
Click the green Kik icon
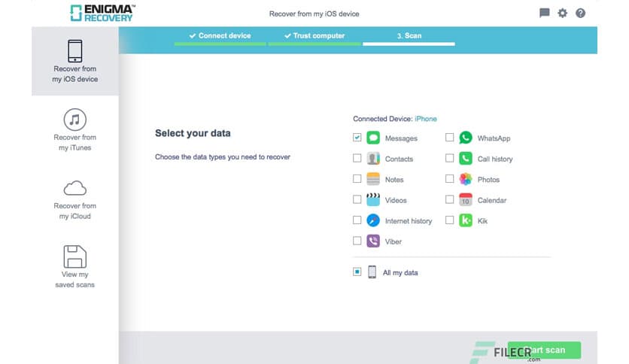point(465,220)
